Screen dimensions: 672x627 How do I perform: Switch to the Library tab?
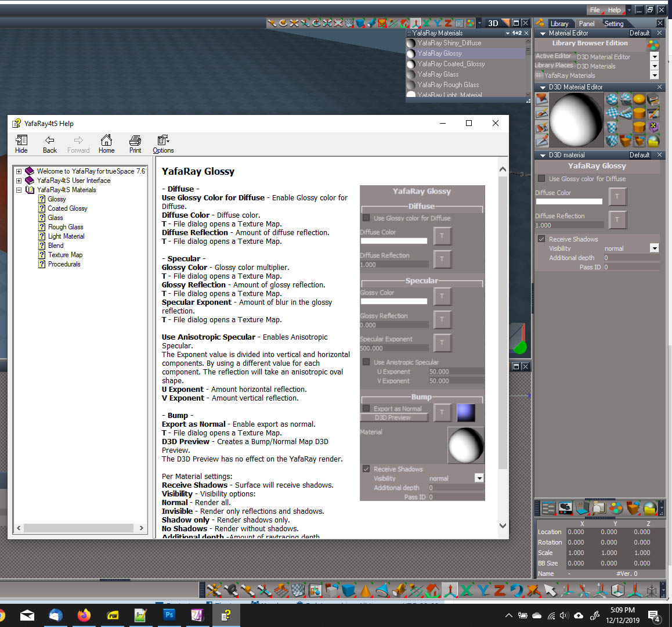[x=559, y=24]
